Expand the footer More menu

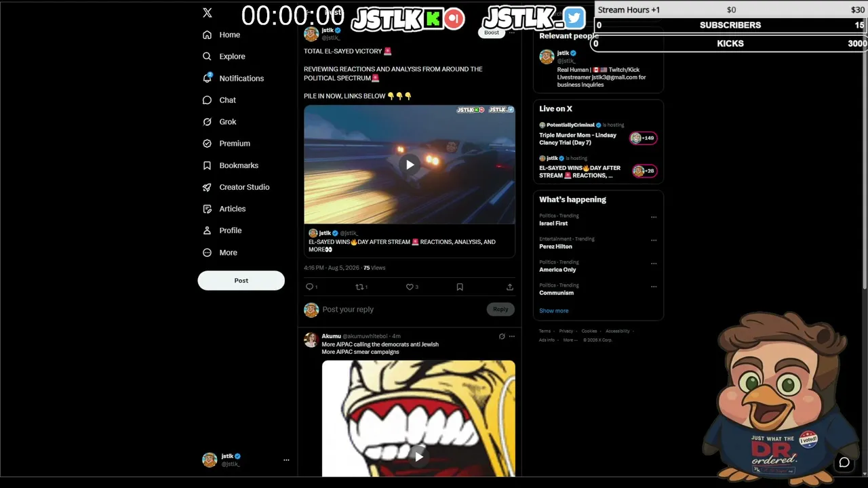(570, 340)
